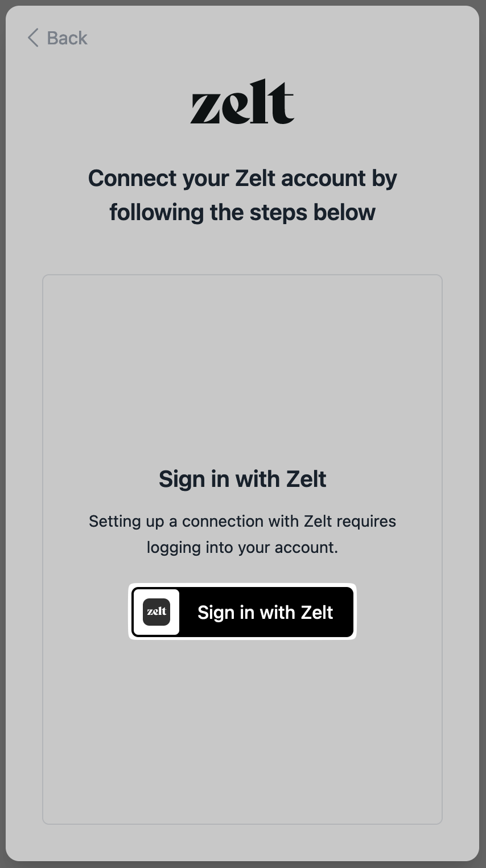
Task: Click the "Setting up a connection" description line
Action: [x=242, y=521]
